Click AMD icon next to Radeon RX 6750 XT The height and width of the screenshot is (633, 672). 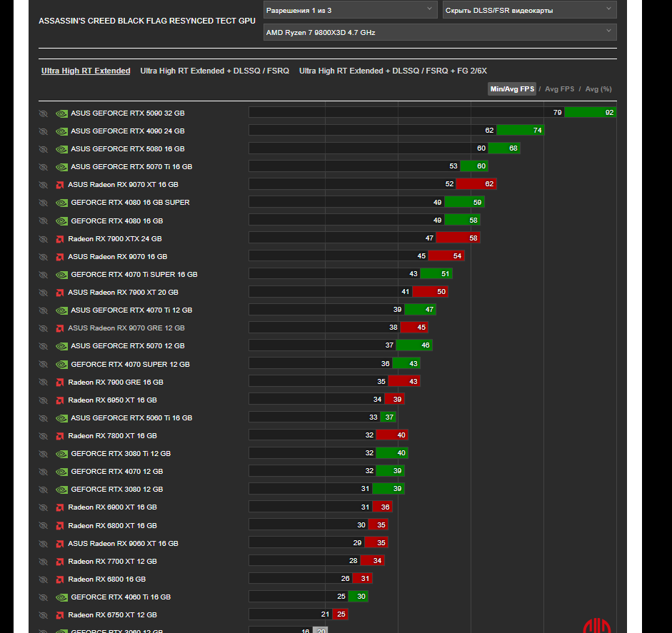pyautogui.click(x=60, y=615)
